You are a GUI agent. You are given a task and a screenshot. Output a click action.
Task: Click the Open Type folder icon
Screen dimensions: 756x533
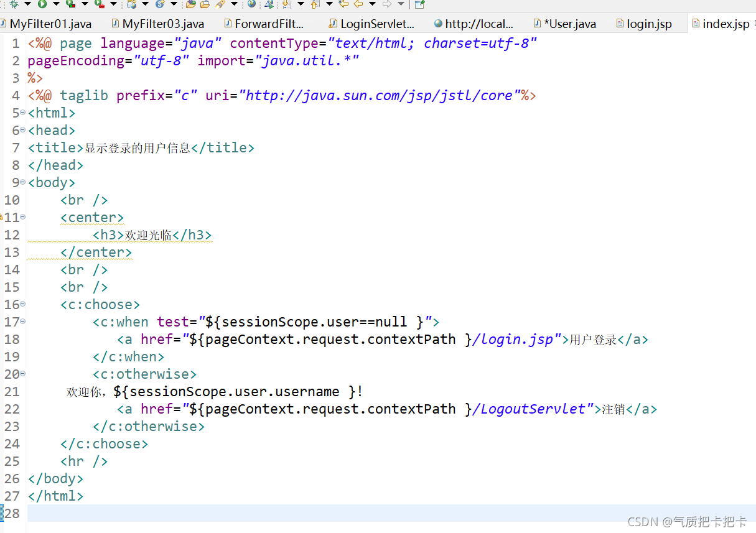click(x=190, y=4)
